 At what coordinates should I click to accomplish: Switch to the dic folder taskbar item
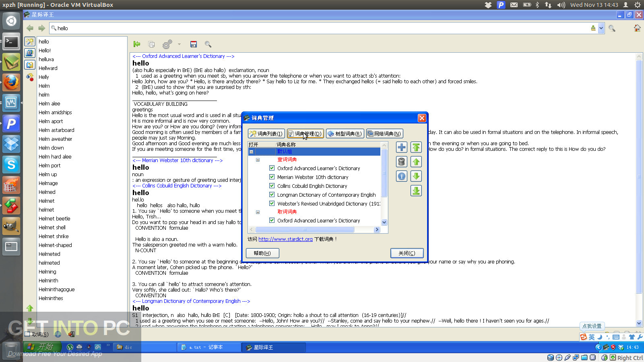(144, 347)
